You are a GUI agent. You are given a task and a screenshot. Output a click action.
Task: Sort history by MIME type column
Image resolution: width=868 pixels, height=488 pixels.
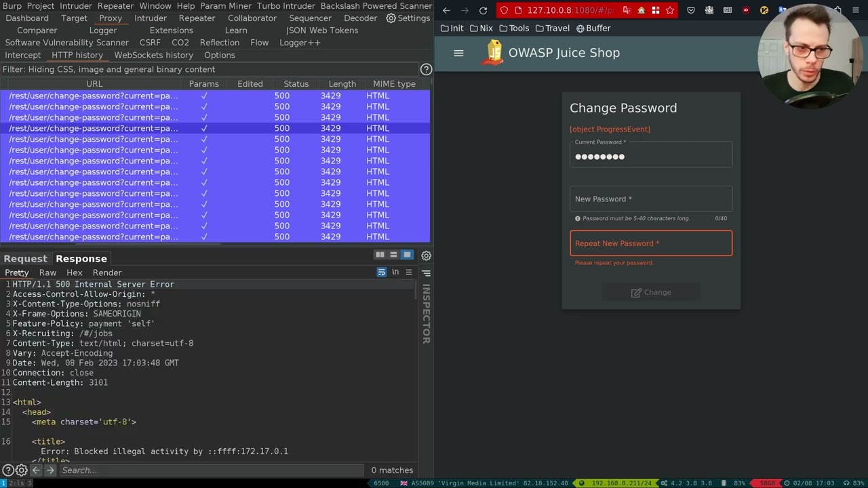(x=394, y=84)
